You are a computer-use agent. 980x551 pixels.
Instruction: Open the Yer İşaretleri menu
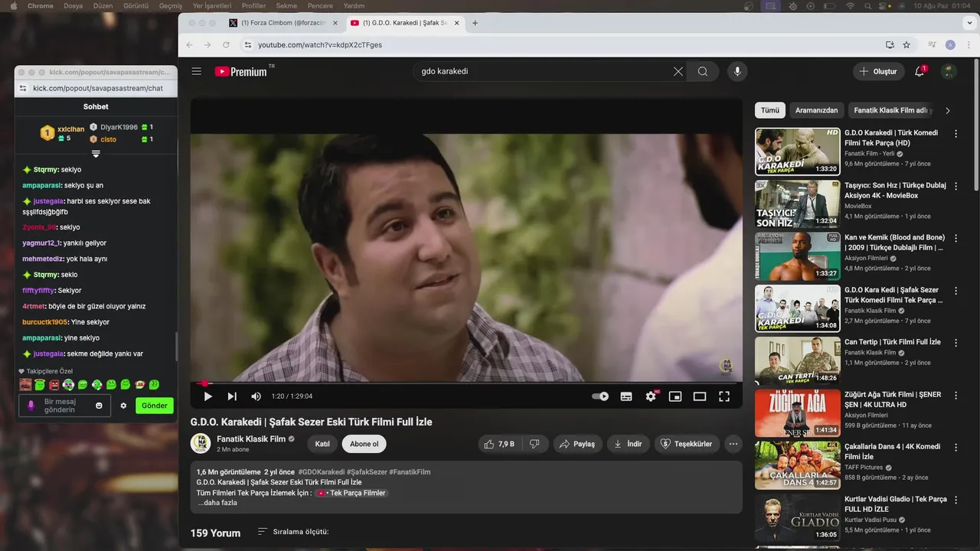coord(213,5)
